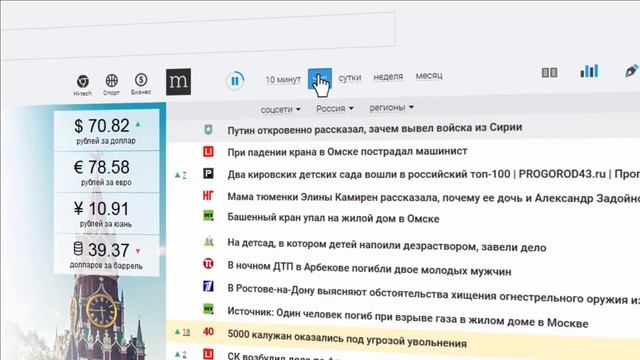Click green source icon beside Башенный кран
This screenshot has height=360, width=640.
click(x=208, y=216)
